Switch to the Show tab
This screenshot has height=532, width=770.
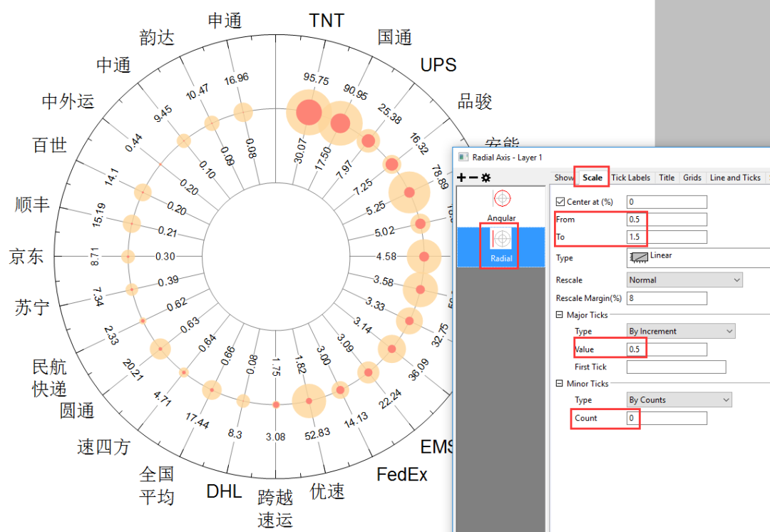pyautogui.click(x=564, y=178)
